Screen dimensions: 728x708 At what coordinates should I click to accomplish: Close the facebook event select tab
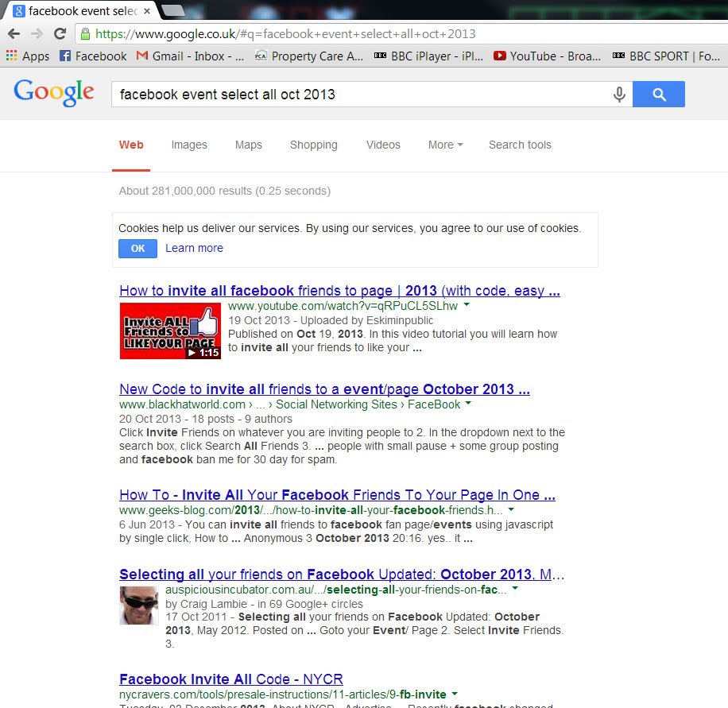point(147,11)
